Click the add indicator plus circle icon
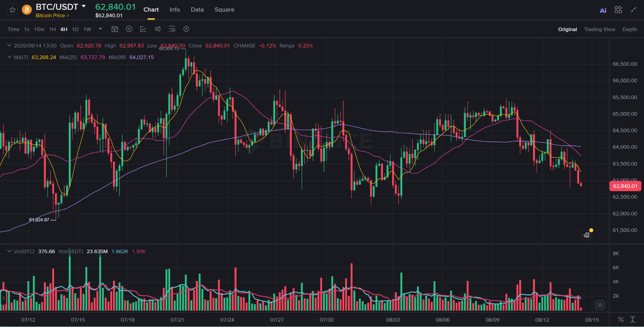The height and width of the screenshot is (327, 644). [x=129, y=29]
